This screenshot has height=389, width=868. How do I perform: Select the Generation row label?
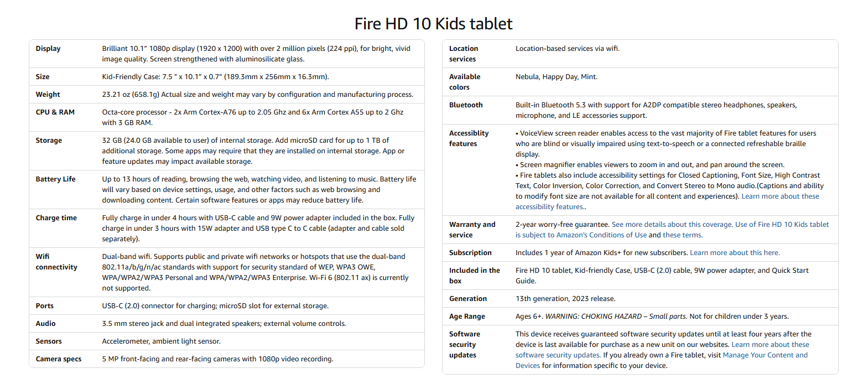(x=467, y=299)
